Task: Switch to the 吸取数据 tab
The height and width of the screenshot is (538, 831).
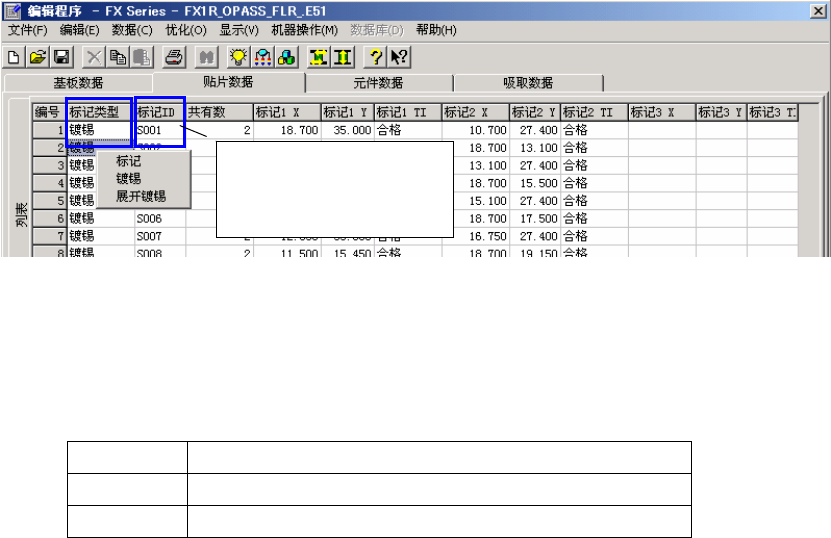Action: click(528, 83)
